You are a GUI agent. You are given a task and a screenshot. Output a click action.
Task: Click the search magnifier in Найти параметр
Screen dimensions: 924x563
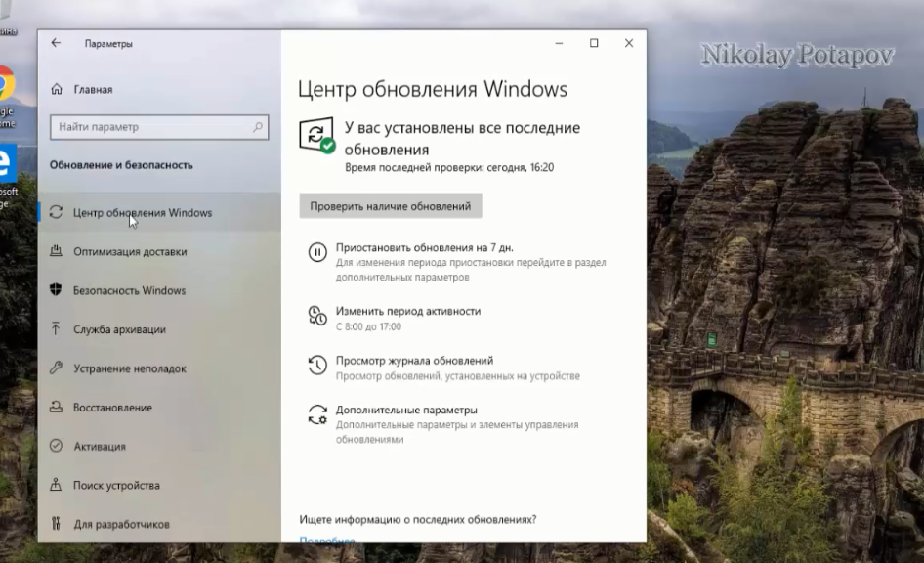click(258, 127)
